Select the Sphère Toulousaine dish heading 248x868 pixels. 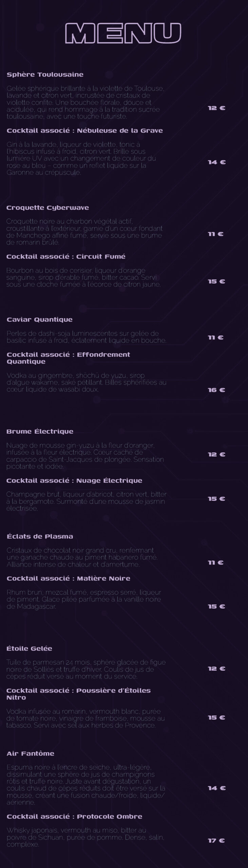pyautogui.click(x=45, y=75)
